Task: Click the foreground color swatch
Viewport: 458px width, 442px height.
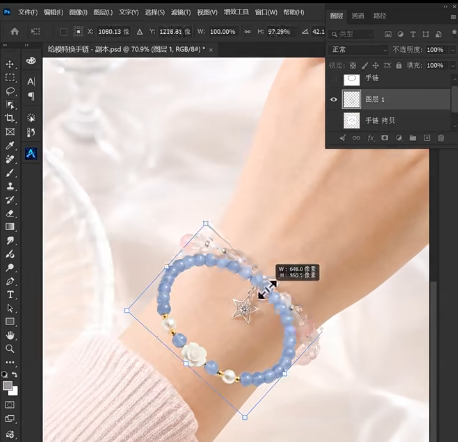Action: coord(8,386)
